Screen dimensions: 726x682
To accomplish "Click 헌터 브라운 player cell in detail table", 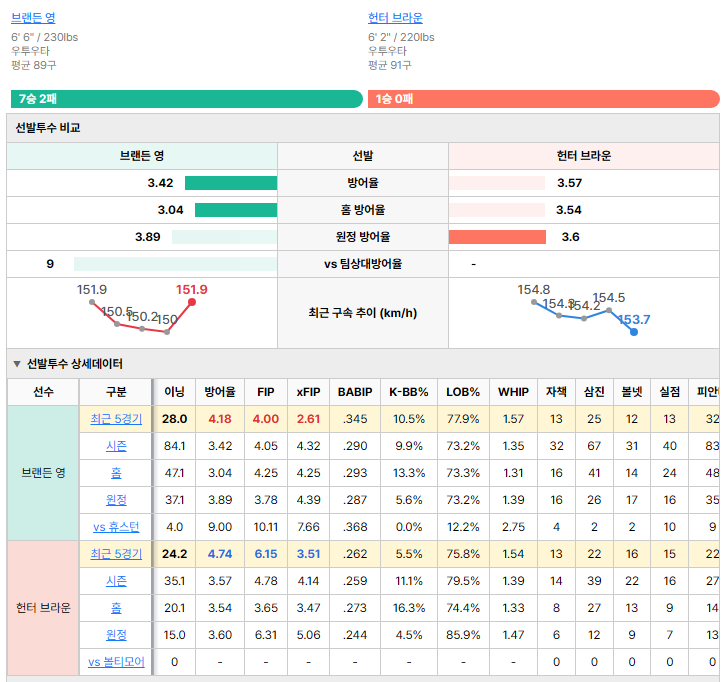I will [44, 608].
